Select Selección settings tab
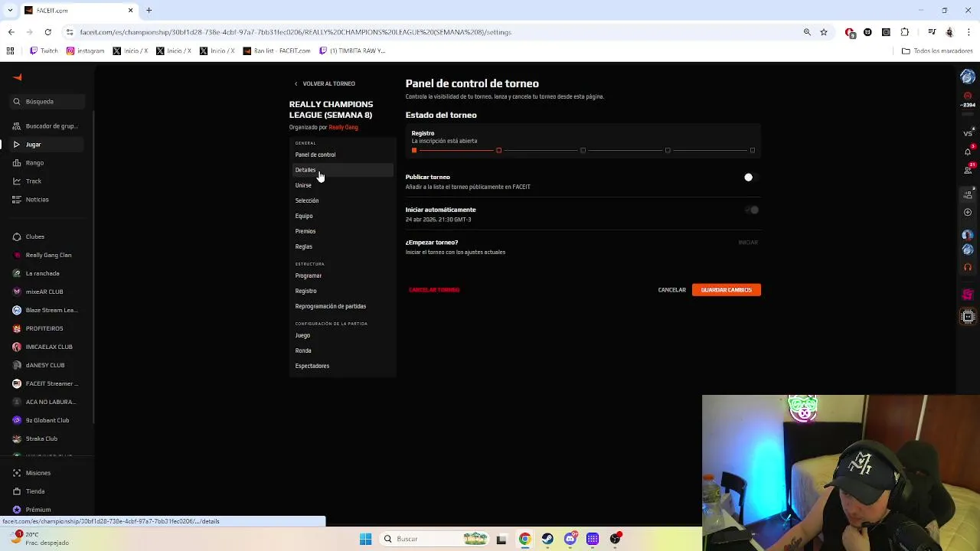Screen dimensions: 980x551 (341, 201)
